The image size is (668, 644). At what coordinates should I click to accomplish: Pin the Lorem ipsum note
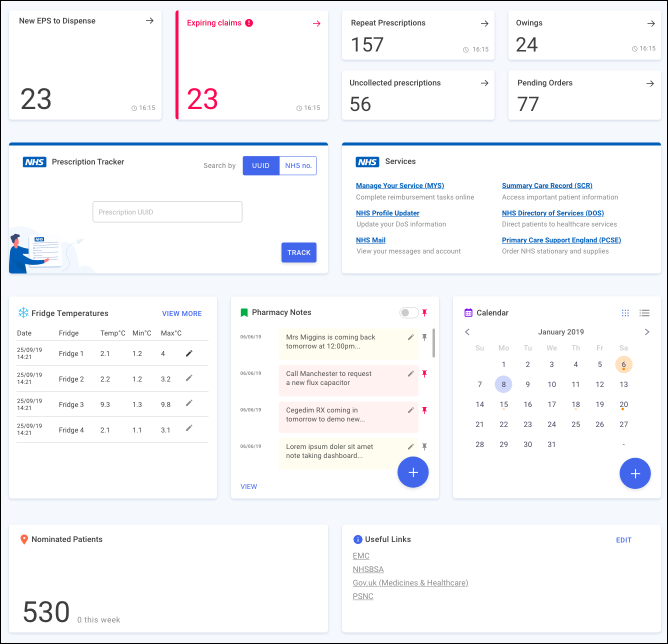tap(424, 447)
